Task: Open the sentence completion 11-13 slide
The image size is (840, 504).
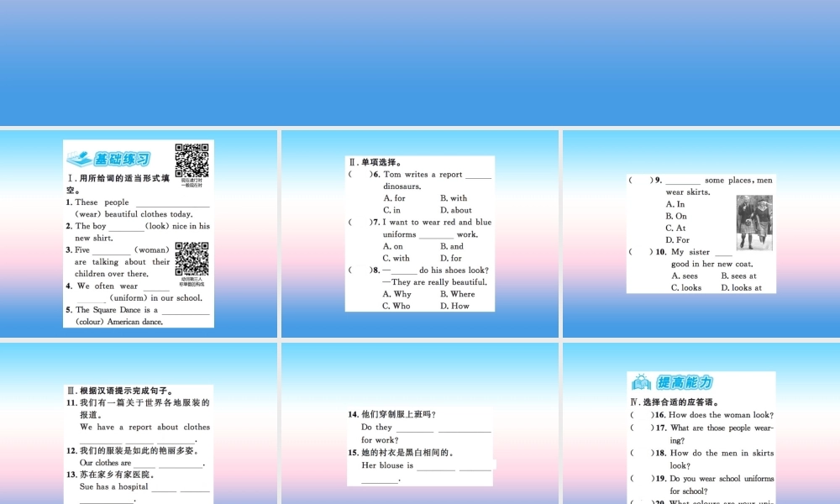Action: [139, 423]
